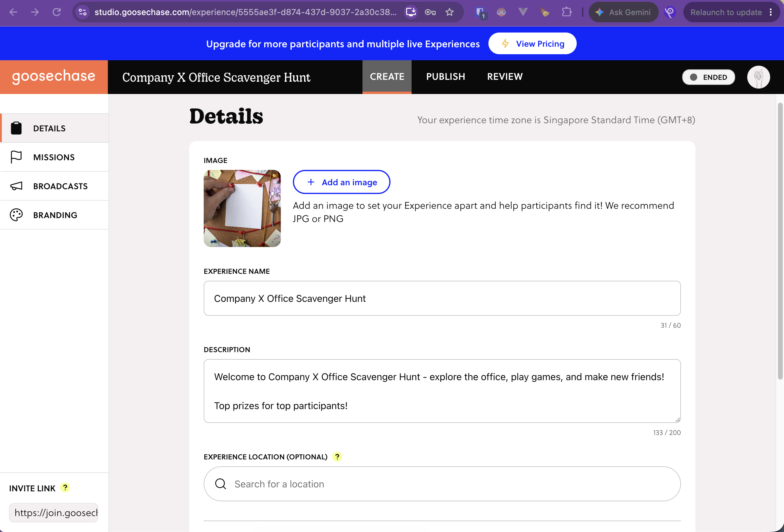Click the corkboard experience image thumbnail
The height and width of the screenshot is (532, 784).
(x=242, y=208)
